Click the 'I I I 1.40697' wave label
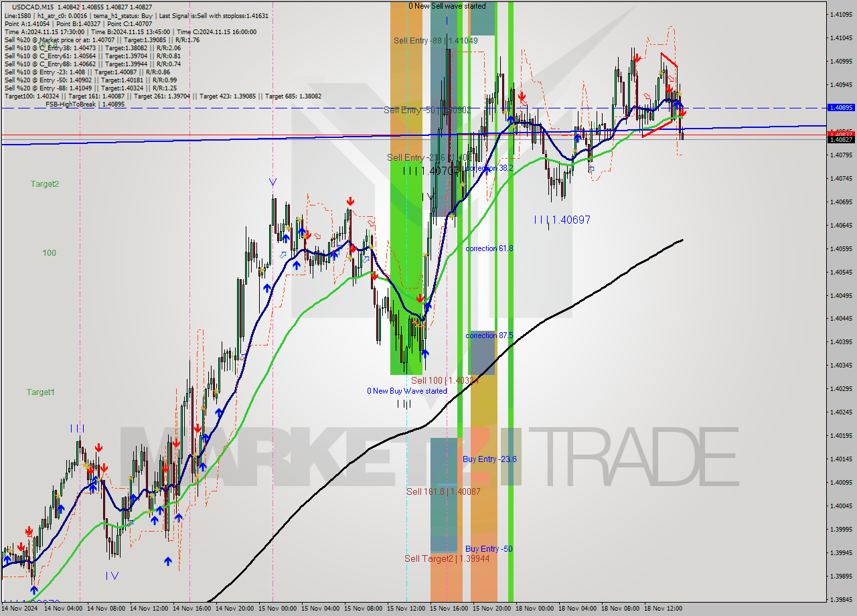 562,220
